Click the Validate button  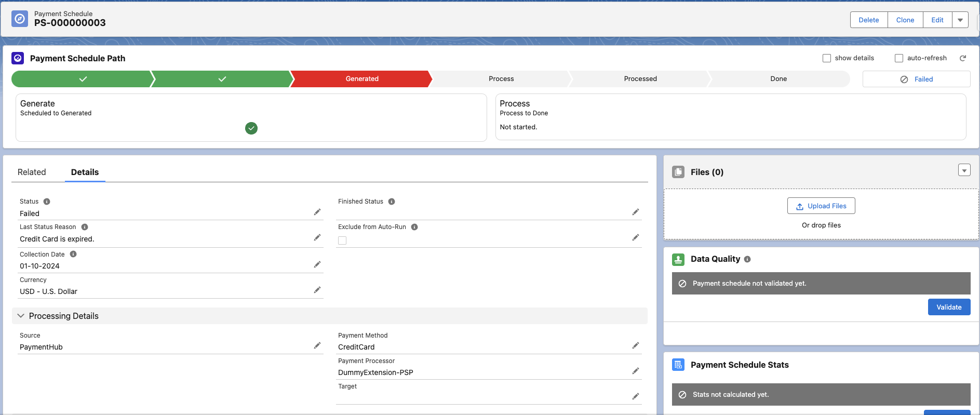click(x=948, y=307)
